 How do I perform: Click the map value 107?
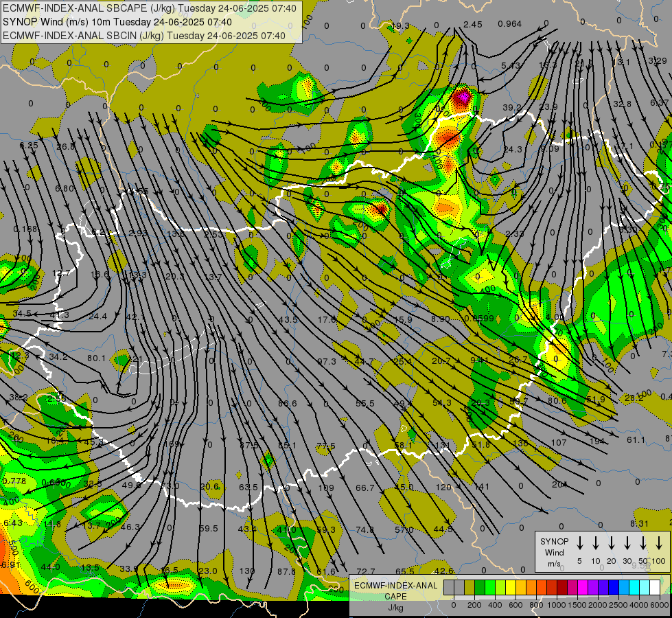point(559,443)
